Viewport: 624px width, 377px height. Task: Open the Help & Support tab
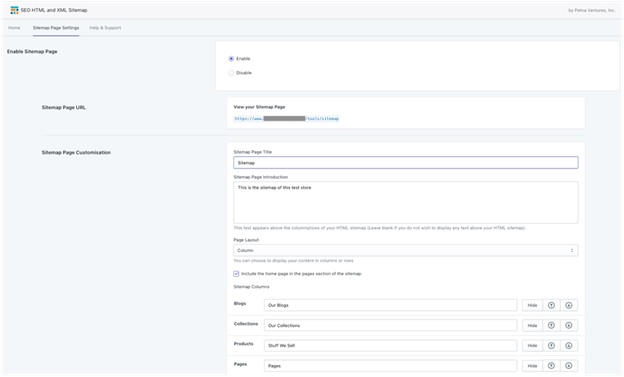[105, 28]
